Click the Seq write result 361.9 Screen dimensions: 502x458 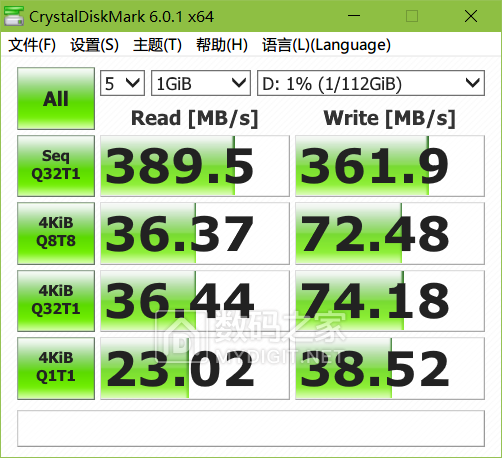(390, 166)
